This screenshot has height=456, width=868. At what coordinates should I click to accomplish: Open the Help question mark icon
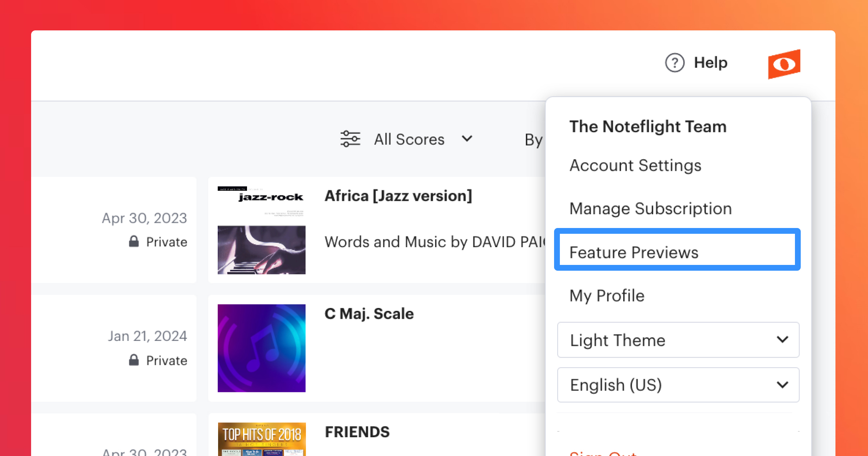click(674, 62)
